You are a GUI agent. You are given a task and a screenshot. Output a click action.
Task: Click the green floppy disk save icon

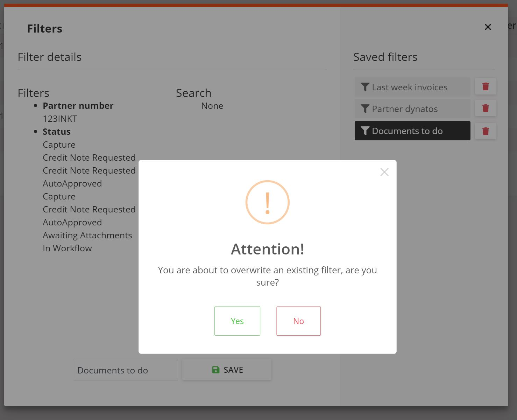tap(216, 370)
